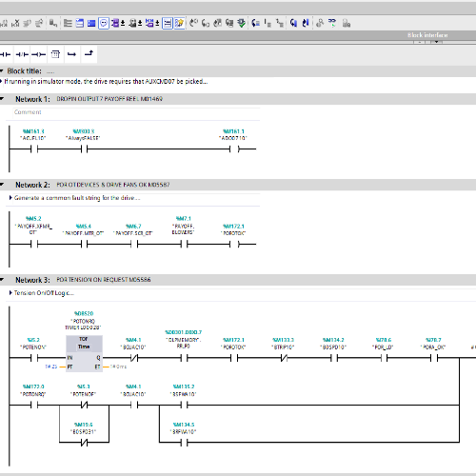The image size is (476, 476).
Task: Click the Open branch favorites icon
Action: 72,54
